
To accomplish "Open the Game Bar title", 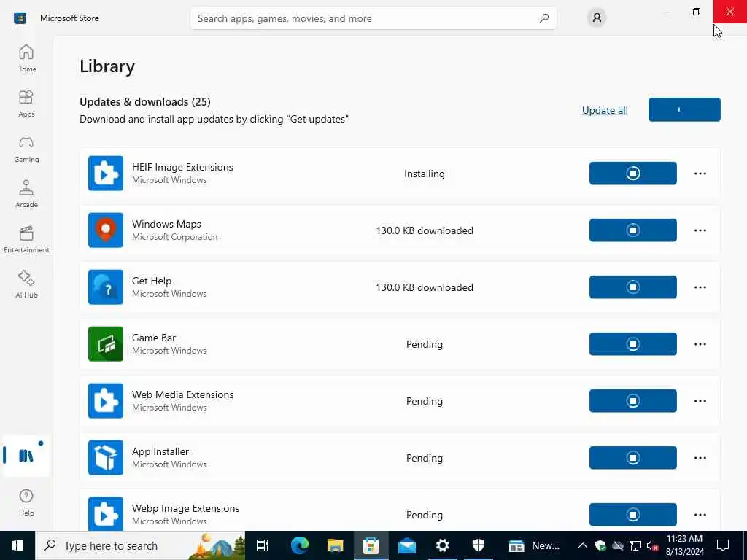I will pyautogui.click(x=154, y=338).
